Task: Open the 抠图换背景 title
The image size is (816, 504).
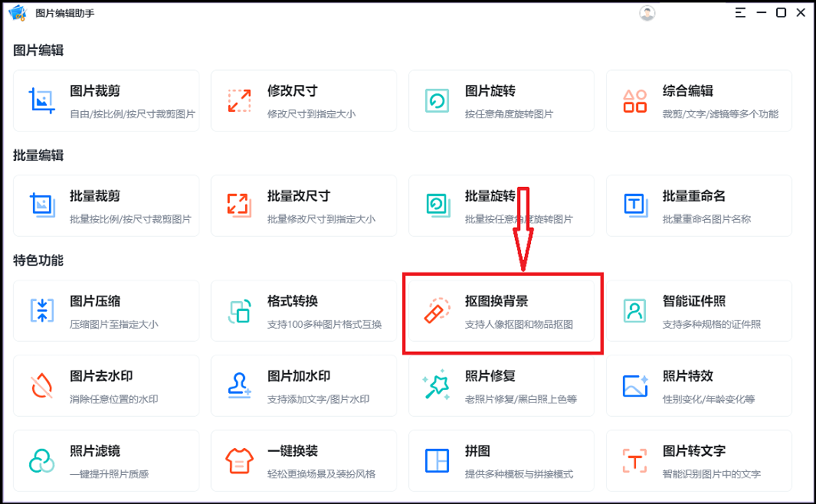Action: click(x=496, y=301)
